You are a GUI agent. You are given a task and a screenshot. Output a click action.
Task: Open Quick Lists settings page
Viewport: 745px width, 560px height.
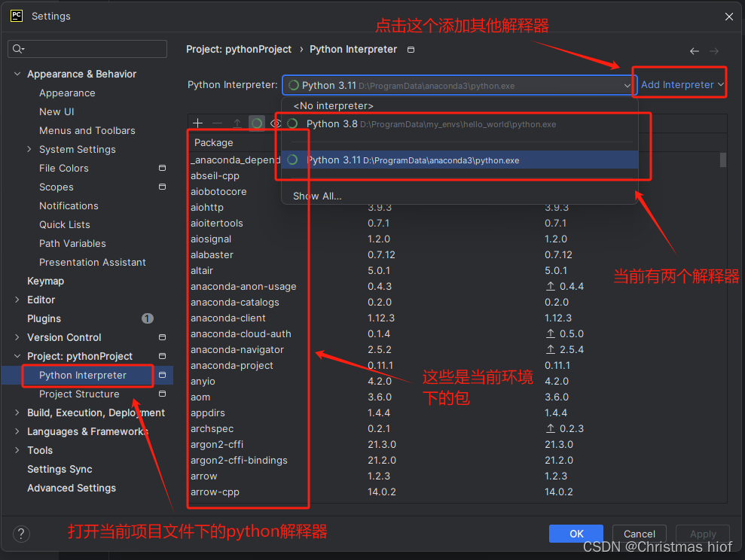tap(65, 224)
